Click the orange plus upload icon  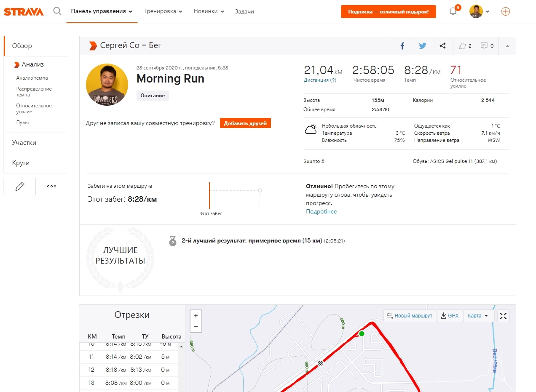click(x=505, y=11)
